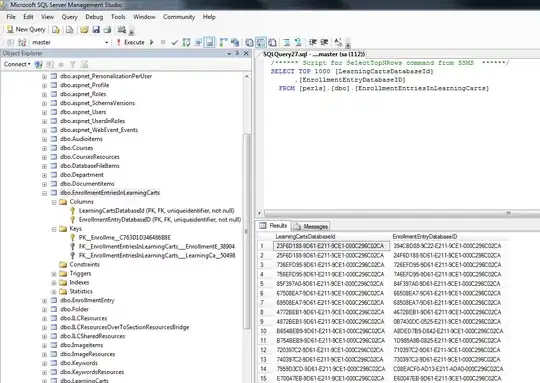The height and width of the screenshot is (383, 540).
Task: Select LearningCartsDatabaseId column in tree
Action: point(157,210)
